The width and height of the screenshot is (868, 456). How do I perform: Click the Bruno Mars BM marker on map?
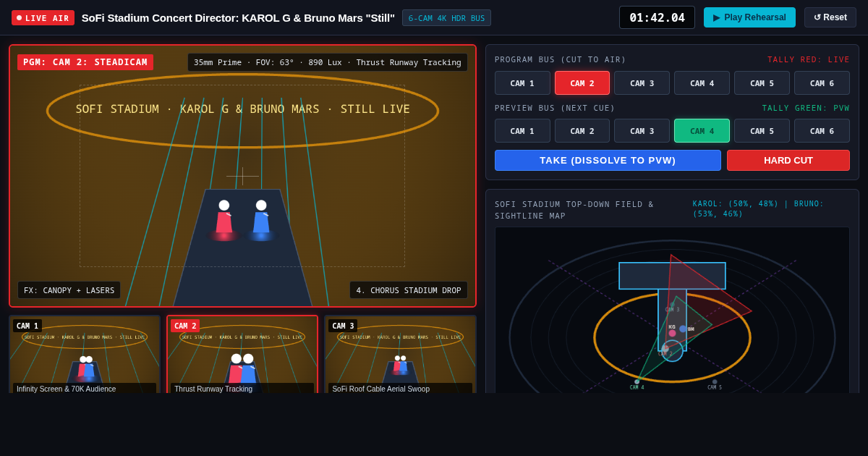pos(683,329)
